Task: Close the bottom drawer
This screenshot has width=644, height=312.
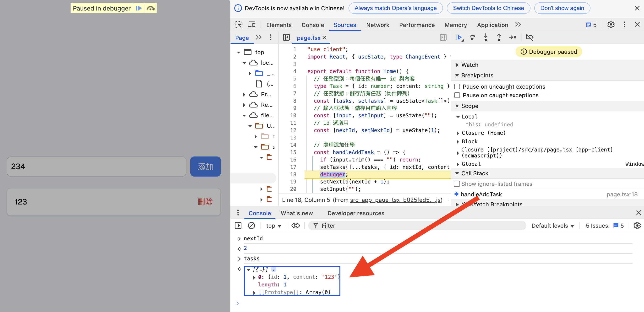Action: coord(639,213)
